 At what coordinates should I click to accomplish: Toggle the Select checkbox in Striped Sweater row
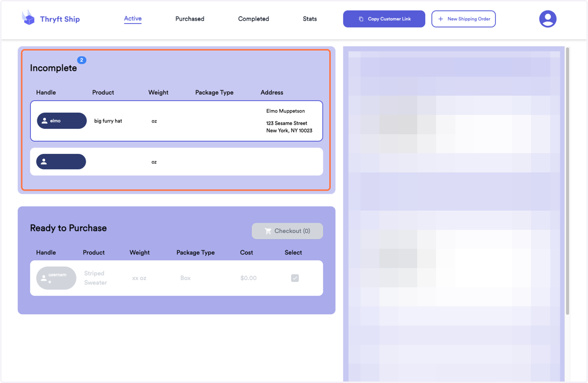(295, 278)
